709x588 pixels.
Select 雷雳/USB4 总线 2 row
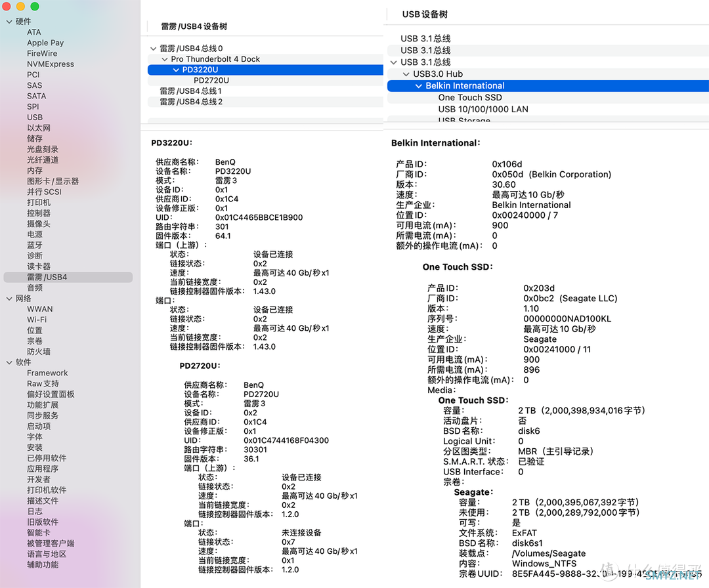[x=265, y=102]
